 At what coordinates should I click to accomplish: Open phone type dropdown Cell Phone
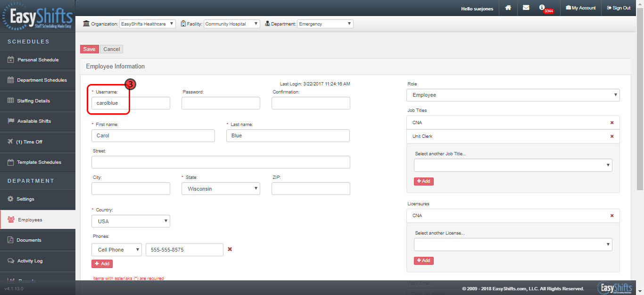pyautogui.click(x=116, y=250)
